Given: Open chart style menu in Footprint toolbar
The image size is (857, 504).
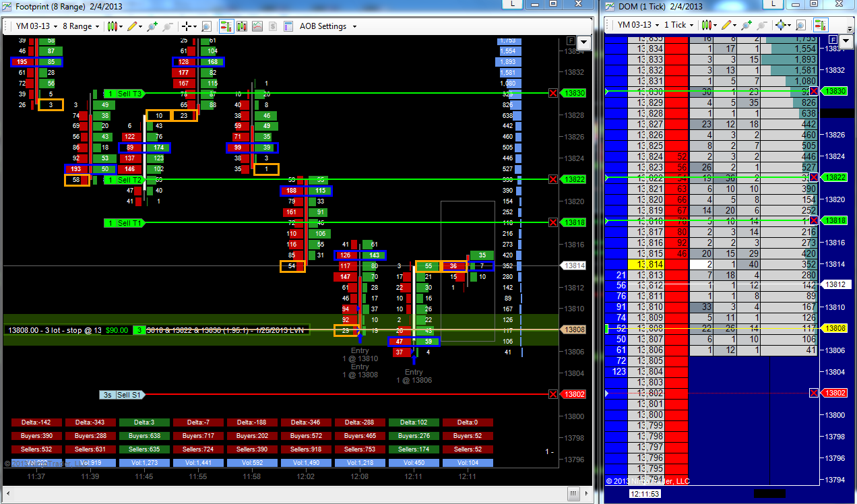Looking at the screenshot, I should coord(114,26).
